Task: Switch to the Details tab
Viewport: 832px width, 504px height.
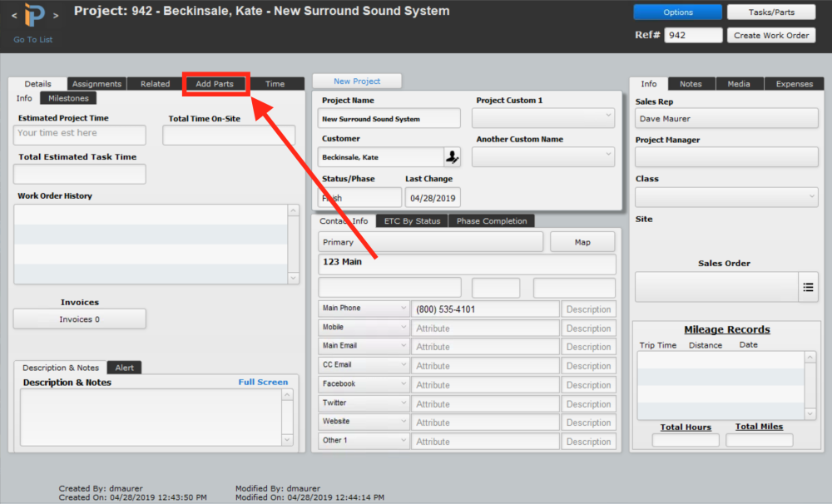Action: point(37,84)
